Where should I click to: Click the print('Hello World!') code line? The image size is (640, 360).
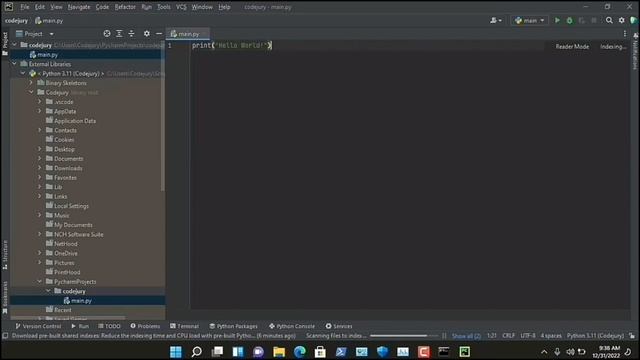click(x=232, y=45)
